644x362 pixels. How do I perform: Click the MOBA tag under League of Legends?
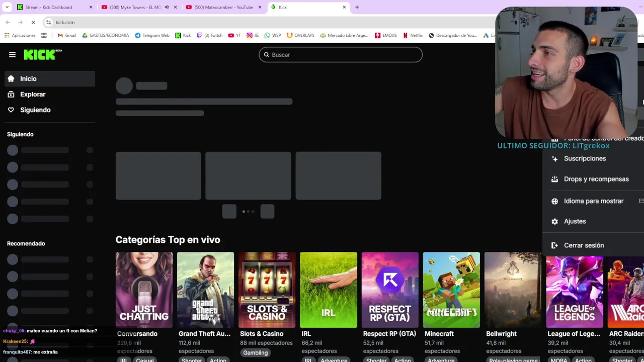tap(559, 360)
